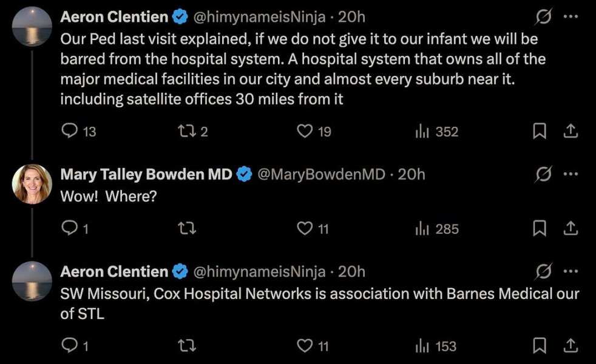
Task: Bookmark the first tweet in the thread
Action: tap(539, 131)
